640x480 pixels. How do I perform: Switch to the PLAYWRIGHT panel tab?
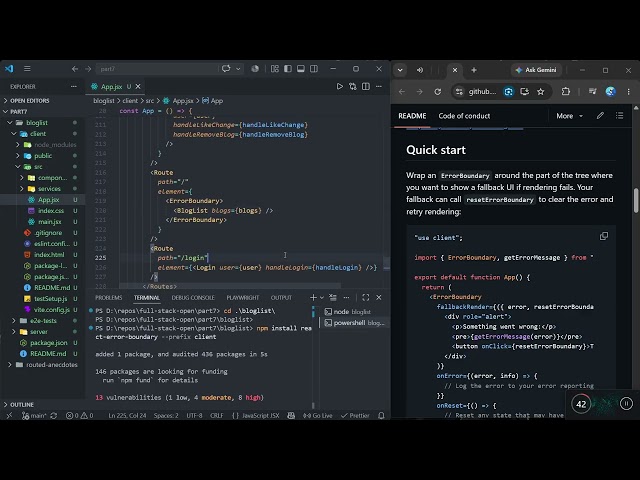coord(242,298)
